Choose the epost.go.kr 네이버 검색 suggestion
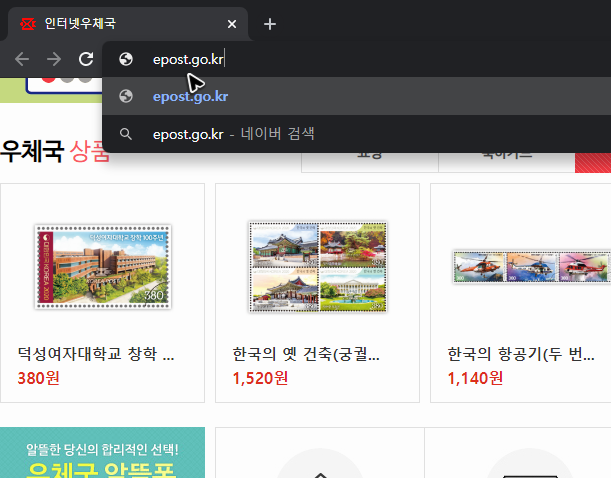Screen dimensions: 611x478 pyautogui.click(x=356, y=134)
